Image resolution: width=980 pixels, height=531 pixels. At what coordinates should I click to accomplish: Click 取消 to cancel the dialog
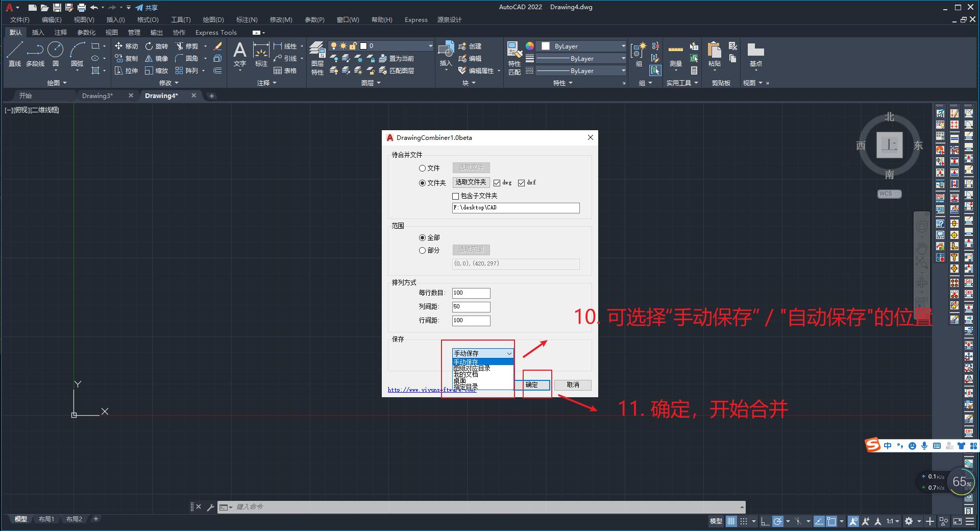point(573,385)
